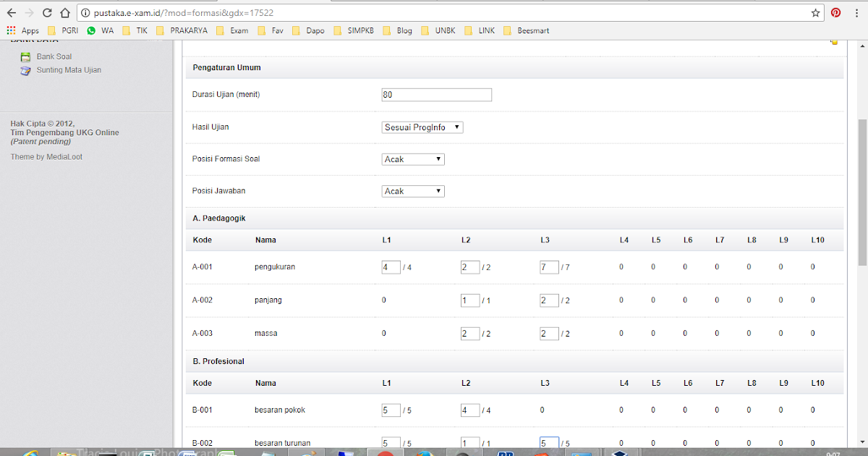The width and height of the screenshot is (868, 456).
Task: Open the Dapo bookmark folder
Action: 309,30
